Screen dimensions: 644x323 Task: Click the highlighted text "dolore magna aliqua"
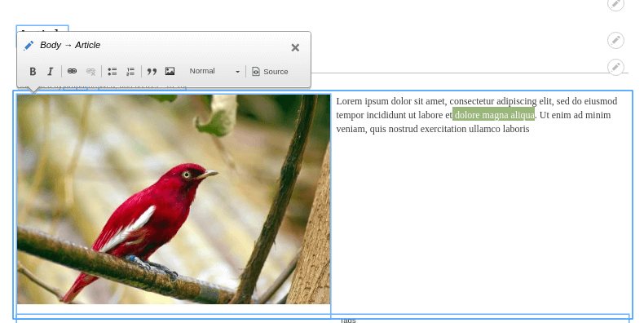coord(494,115)
